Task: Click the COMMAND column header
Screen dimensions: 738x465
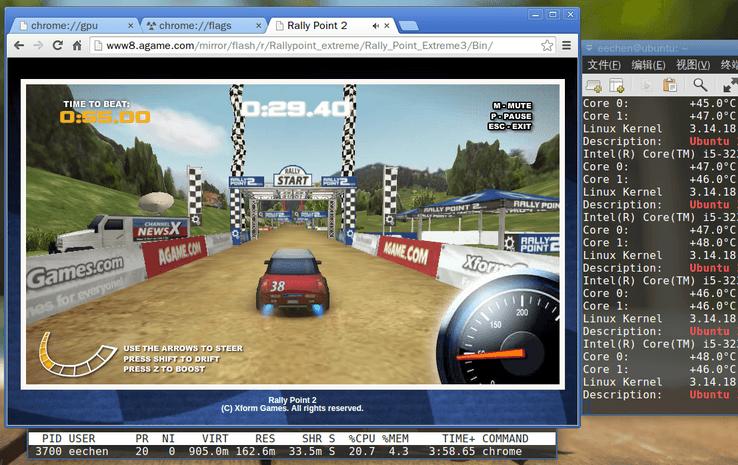Action: (x=505, y=439)
